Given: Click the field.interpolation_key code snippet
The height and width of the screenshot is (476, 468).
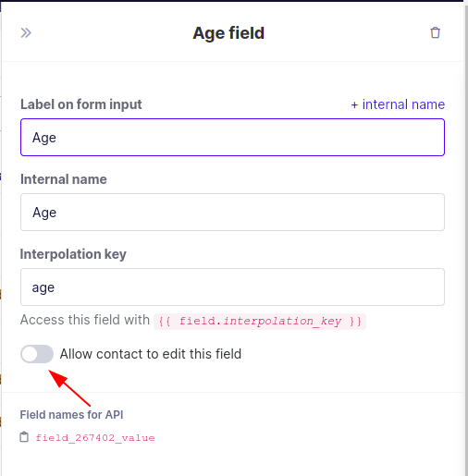Looking at the screenshot, I should pyautogui.click(x=260, y=322).
